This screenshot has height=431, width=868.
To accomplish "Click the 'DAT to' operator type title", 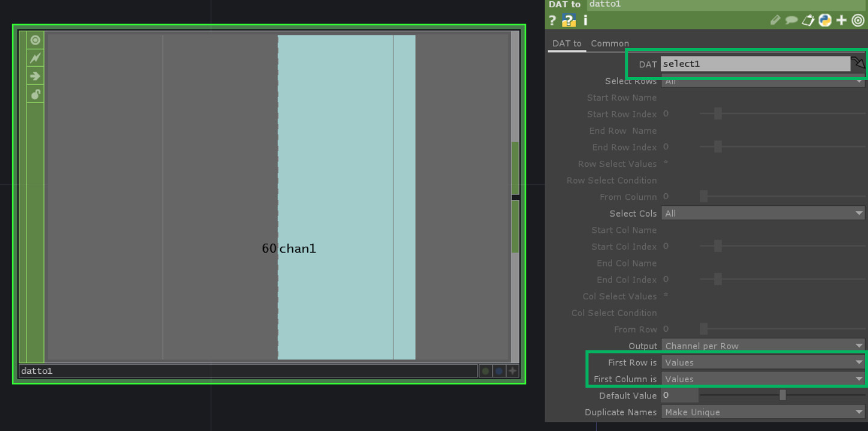I will (564, 4).
